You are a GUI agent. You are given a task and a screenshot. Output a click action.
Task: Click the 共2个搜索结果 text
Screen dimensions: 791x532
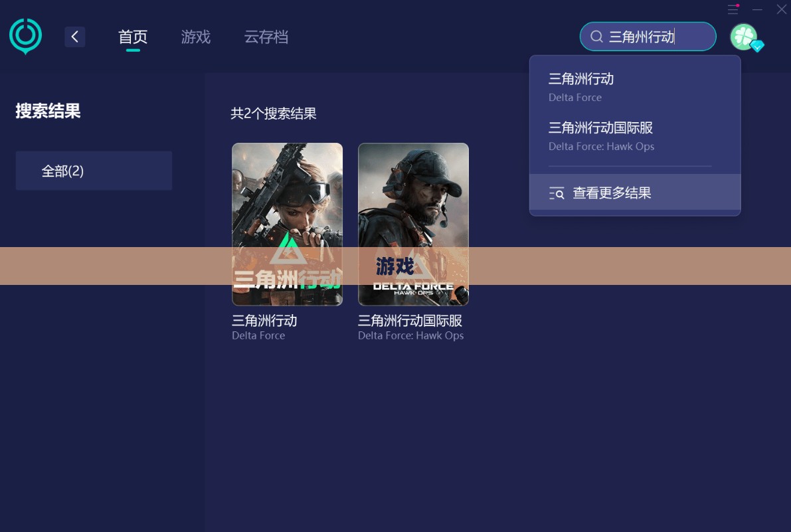[x=274, y=114]
